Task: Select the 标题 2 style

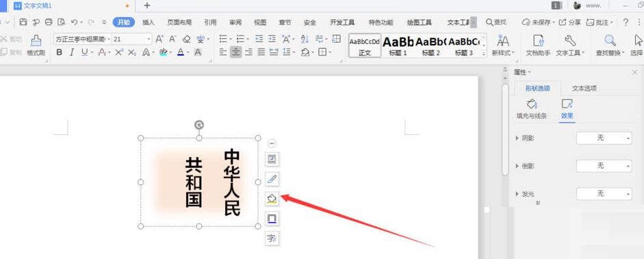Action: pyautogui.click(x=430, y=45)
